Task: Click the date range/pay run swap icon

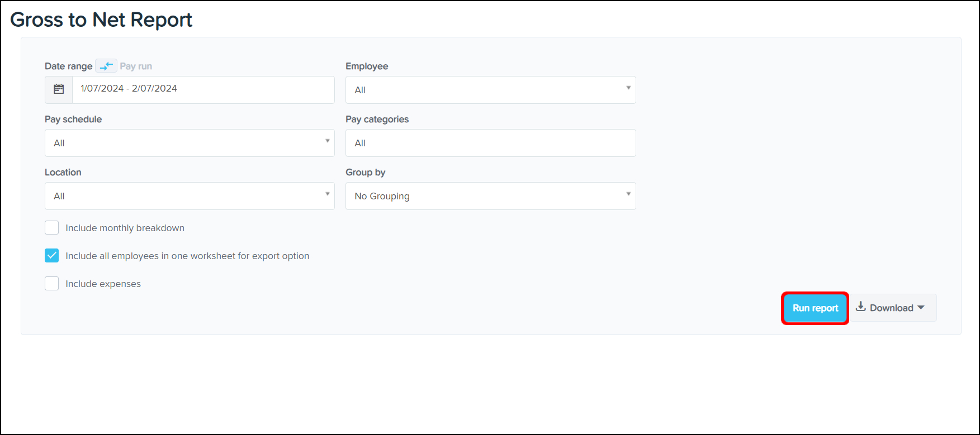Action: coord(106,66)
